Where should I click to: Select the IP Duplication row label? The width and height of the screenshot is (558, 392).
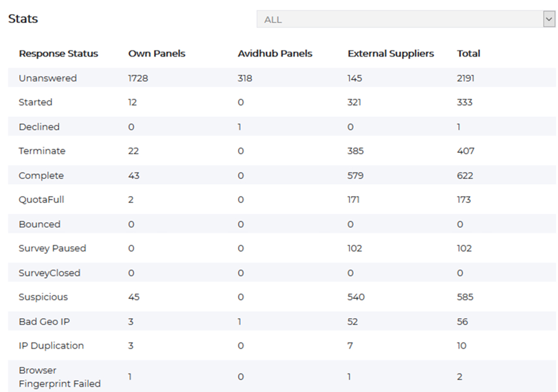[x=51, y=346]
